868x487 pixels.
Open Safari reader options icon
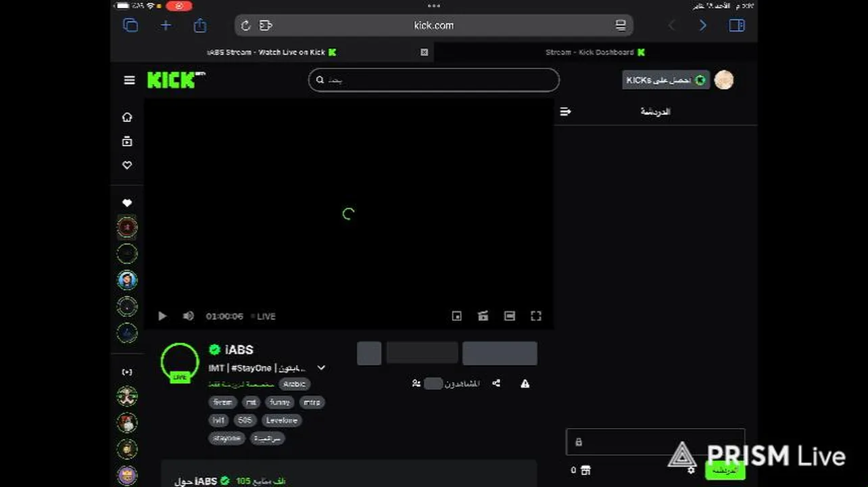coord(266,26)
